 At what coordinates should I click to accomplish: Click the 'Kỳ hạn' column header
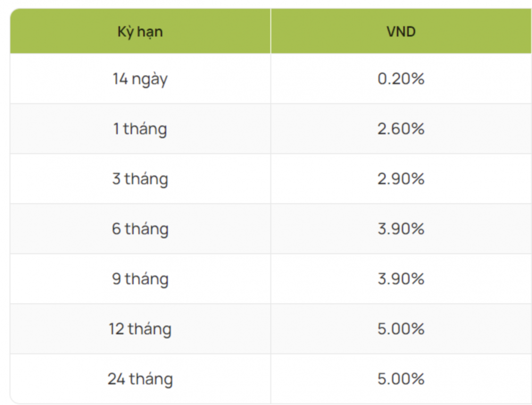tap(140, 32)
